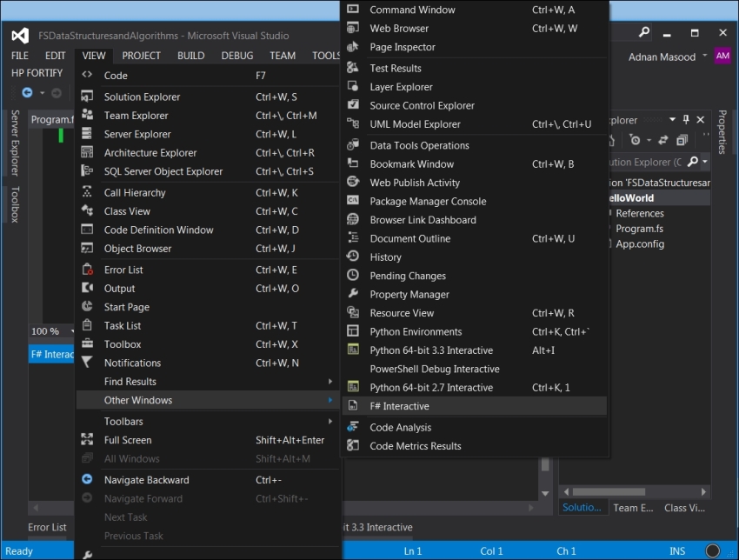739x560 pixels.
Task: Click the Server Explorer menu icon
Action: [x=87, y=134]
